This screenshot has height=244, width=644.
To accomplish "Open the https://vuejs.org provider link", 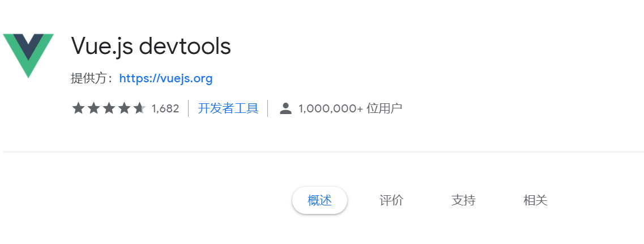I will point(166,78).
